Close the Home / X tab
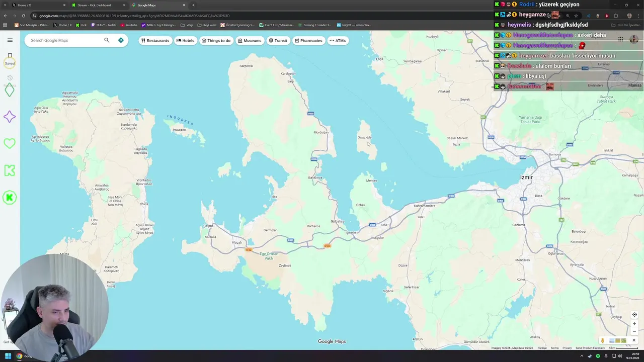Screen dimensions: 644x362 pyautogui.click(x=64, y=5)
